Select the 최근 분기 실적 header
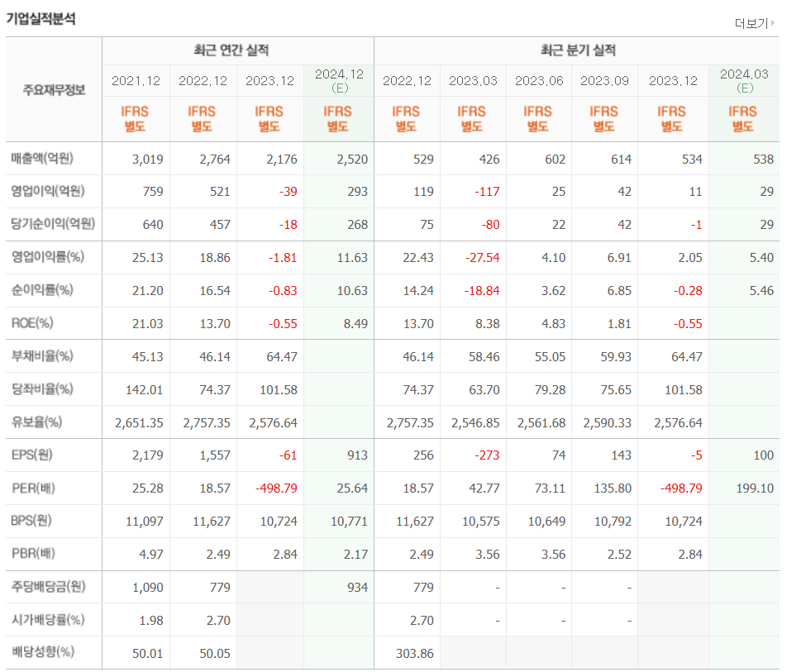The height and width of the screenshot is (672, 787). (x=578, y=50)
